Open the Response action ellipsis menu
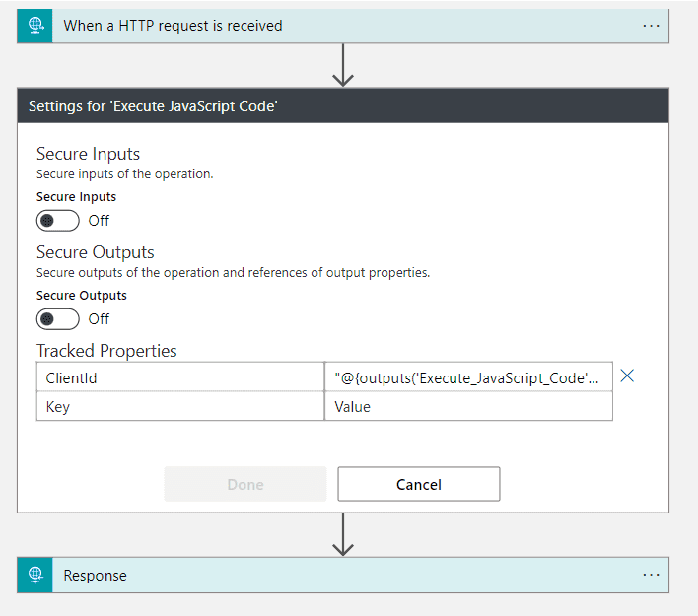Image resolution: width=698 pixels, height=616 pixels. tap(651, 575)
